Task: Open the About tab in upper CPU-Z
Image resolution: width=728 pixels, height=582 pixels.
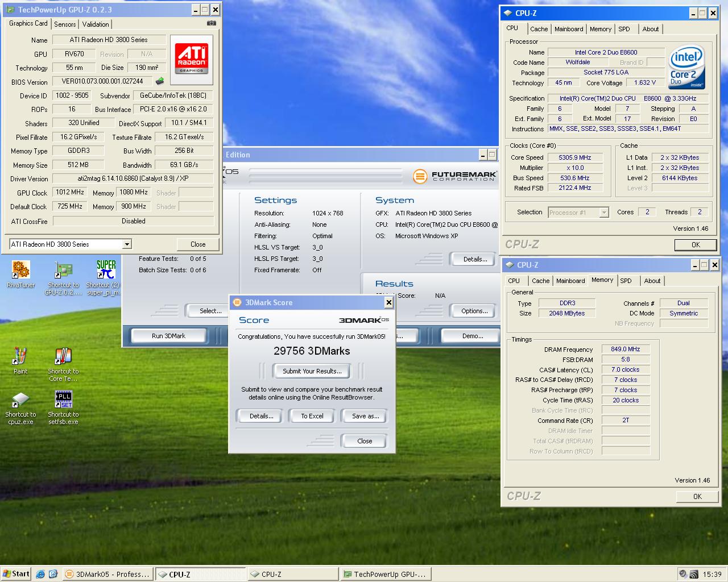Action: point(651,29)
